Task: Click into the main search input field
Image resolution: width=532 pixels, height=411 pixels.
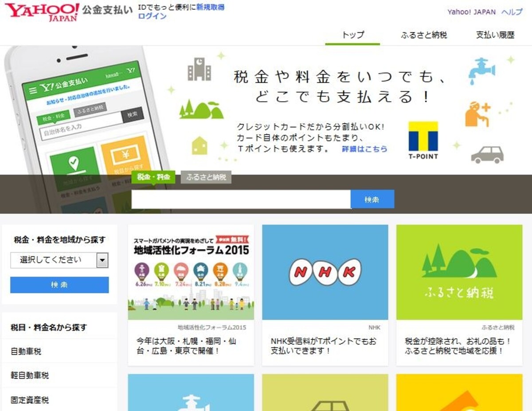Action: click(241, 200)
